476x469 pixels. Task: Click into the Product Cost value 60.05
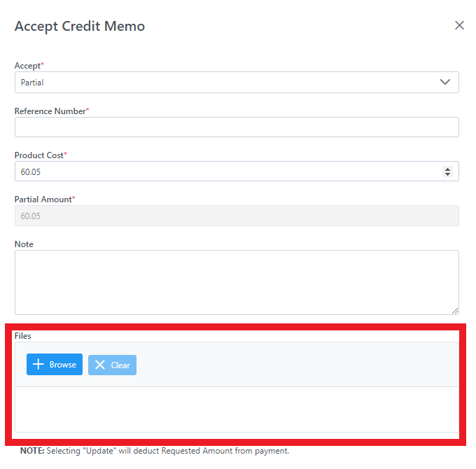pyautogui.click(x=30, y=171)
